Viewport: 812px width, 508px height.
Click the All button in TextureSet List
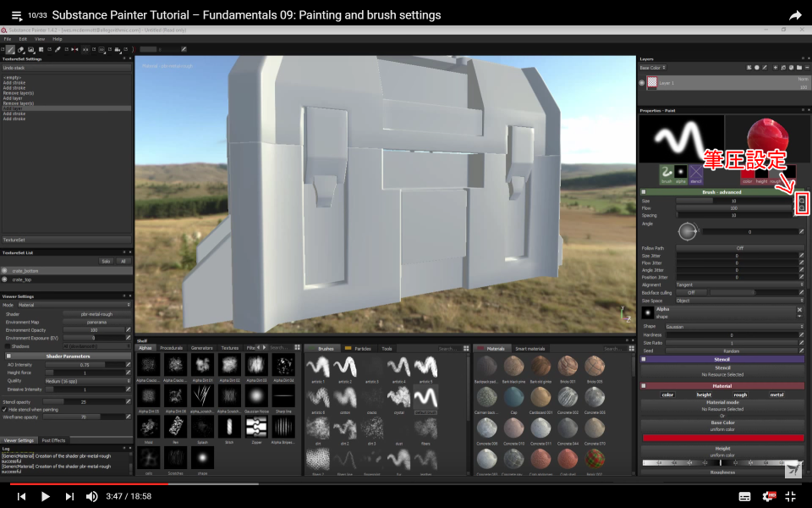tap(123, 262)
